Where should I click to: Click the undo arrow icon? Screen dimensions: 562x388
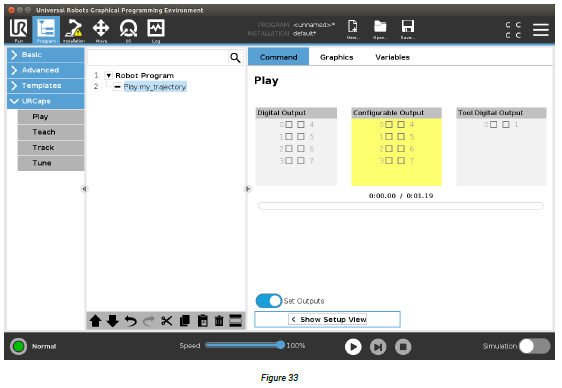point(130,321)
